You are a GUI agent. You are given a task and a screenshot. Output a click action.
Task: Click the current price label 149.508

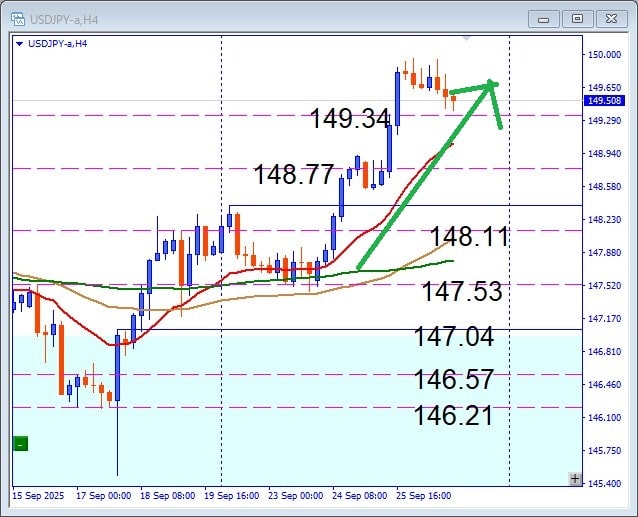(x=604, y=100)
